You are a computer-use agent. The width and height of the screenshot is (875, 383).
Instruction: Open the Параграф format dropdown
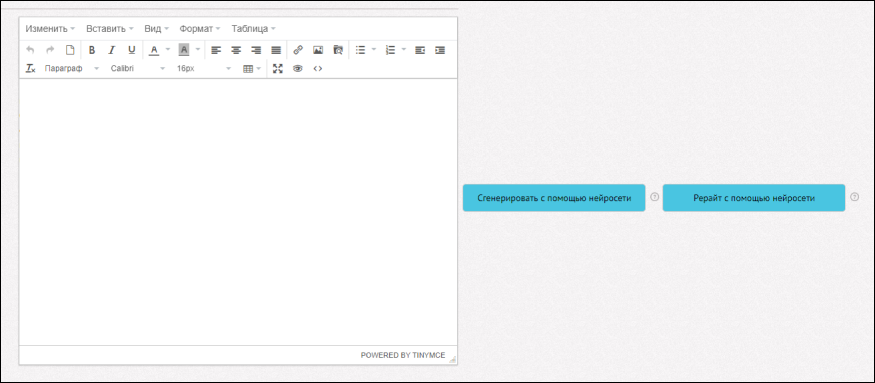point(71,69)
